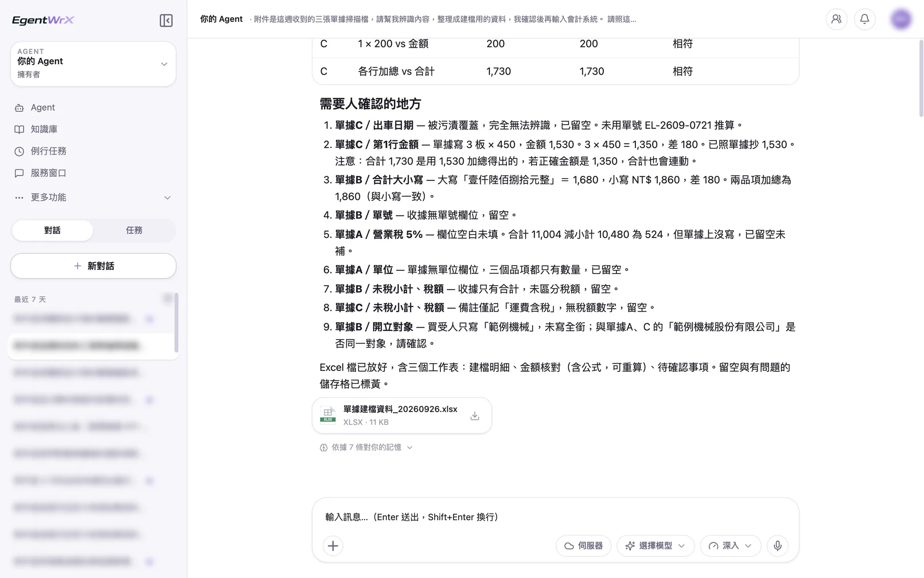Collapse the sidebar with the panel icon

coord(166,20)
